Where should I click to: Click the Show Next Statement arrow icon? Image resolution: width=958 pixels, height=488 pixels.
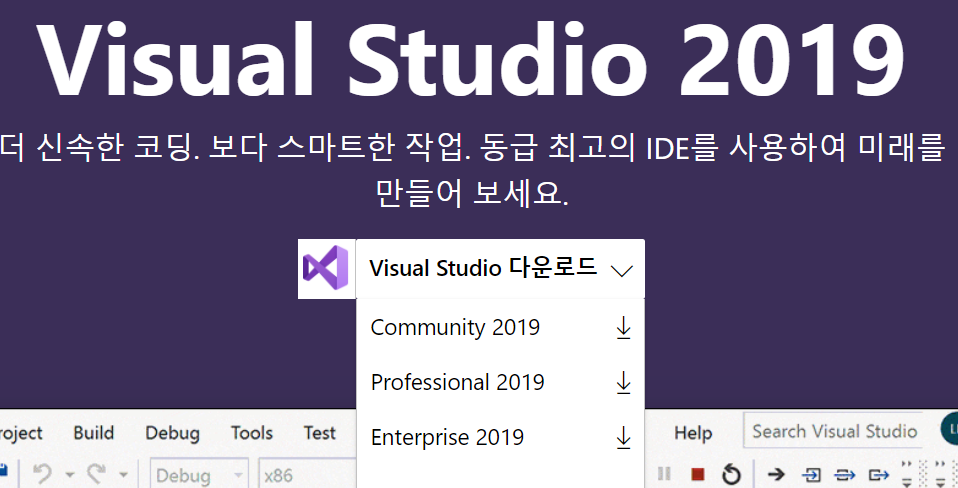click(776, 474)
